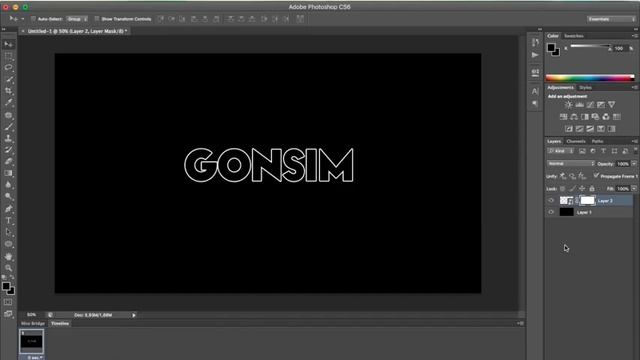The image size is (640, 360).
Task: Select the Spot Healing Brush tool
Action: point(8,116)
